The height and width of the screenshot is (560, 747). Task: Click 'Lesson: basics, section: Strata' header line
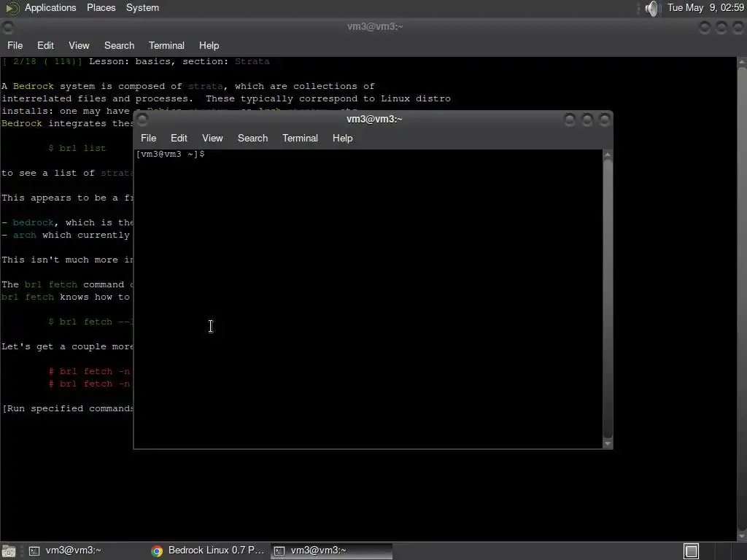click(x=179, y=61)
